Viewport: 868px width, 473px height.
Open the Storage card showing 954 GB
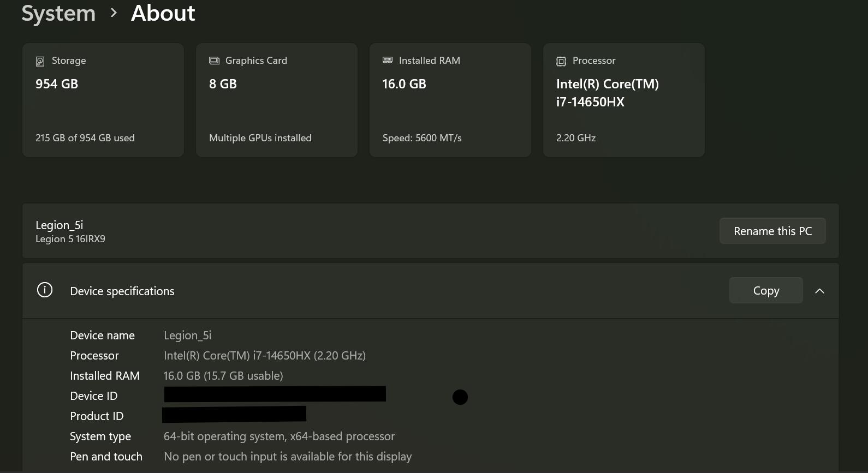[x=103, y=100]
